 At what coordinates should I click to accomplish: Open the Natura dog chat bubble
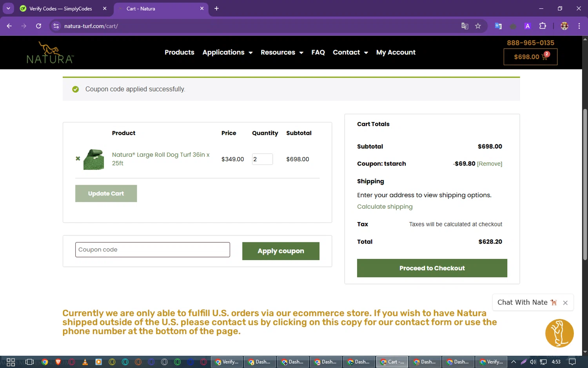559,333
